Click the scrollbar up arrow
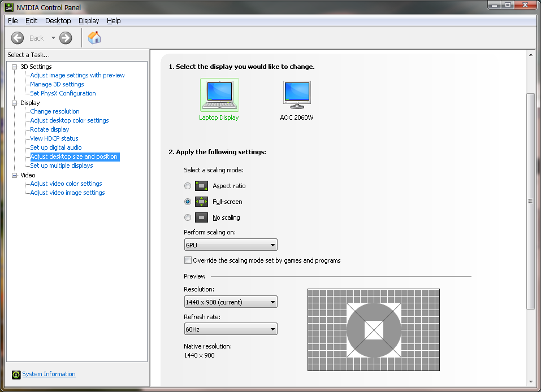The width and height of the screenshot is (541, 392). coord(531,55)
